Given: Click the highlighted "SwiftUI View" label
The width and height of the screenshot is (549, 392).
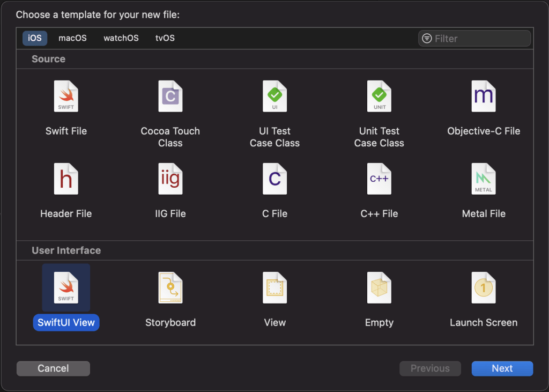Looking at the screenshot, I should tap(66, 323).
